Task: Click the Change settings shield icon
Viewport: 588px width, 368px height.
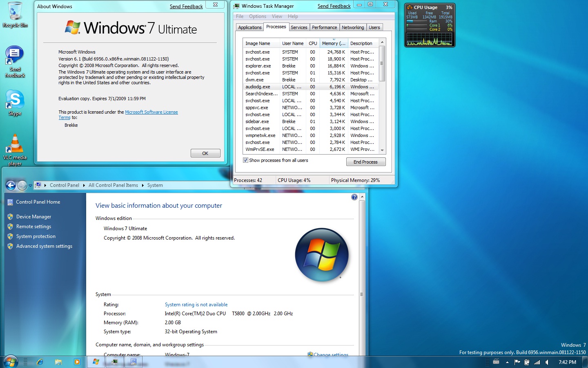Action: pos(310,355)
